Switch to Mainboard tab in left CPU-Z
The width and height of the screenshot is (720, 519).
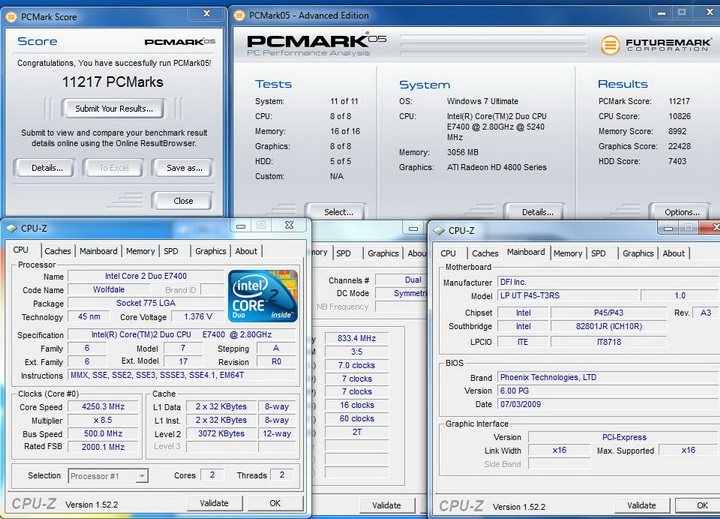(98, 251)
